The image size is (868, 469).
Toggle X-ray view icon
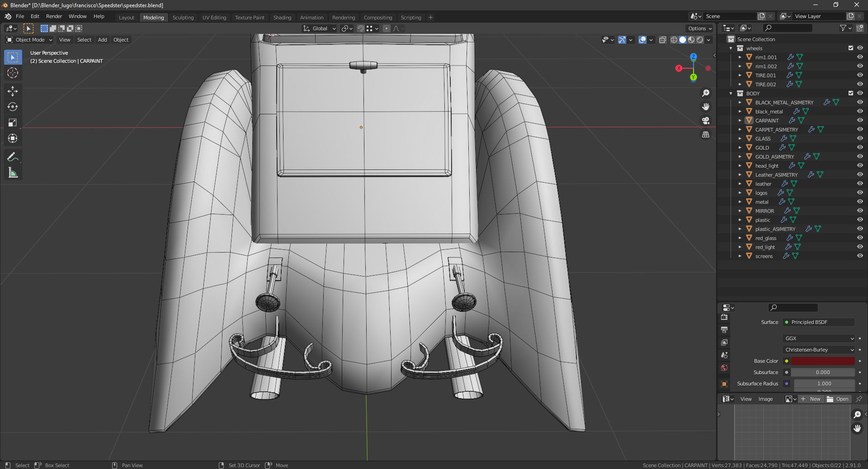coord(662,40)
